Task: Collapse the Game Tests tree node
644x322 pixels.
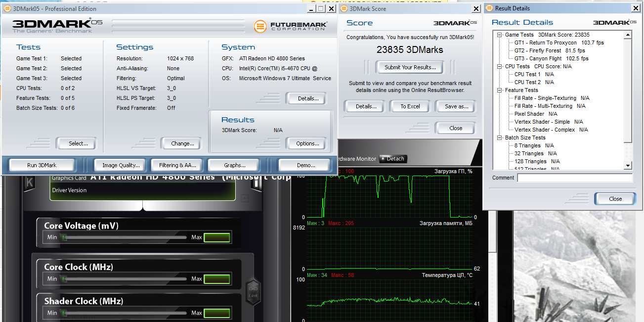Action: click(x=500, y=35)
